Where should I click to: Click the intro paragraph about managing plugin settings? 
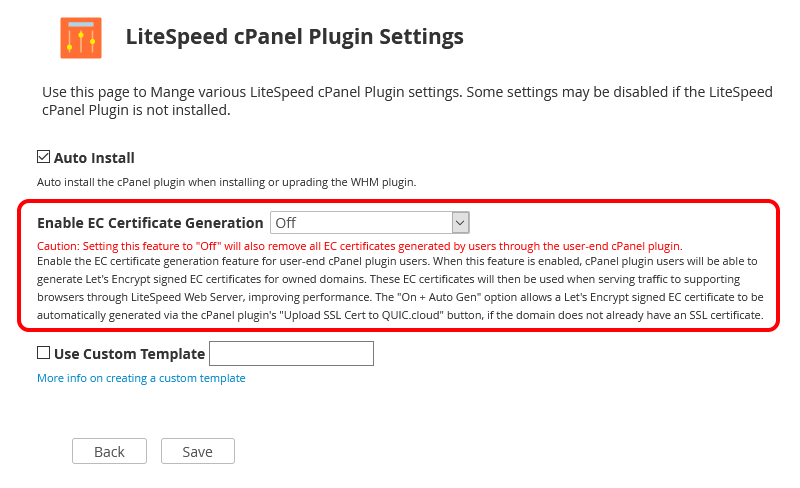(x=407, y=101)
